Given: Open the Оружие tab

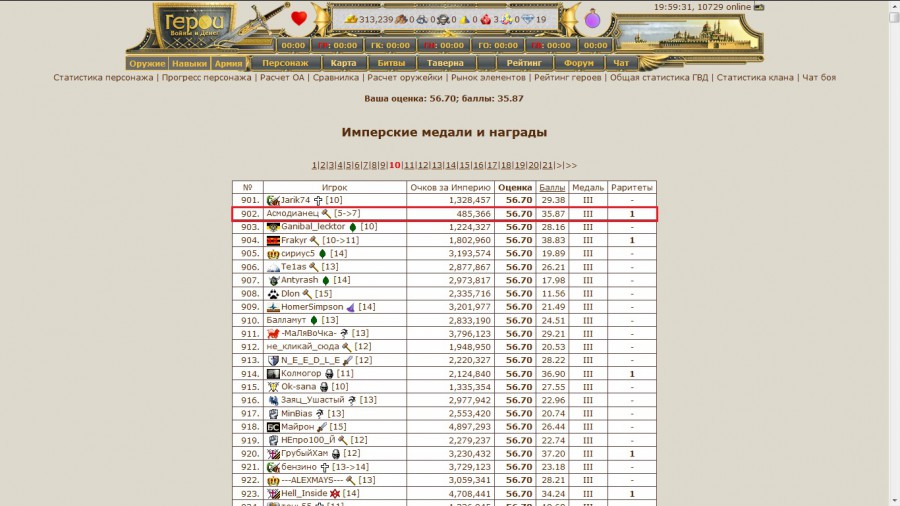Looking at the screenshot, I should tap(147, 64).
